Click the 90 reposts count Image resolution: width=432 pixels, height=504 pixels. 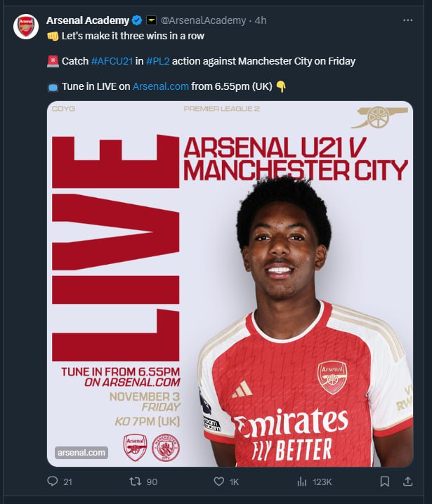152,482
